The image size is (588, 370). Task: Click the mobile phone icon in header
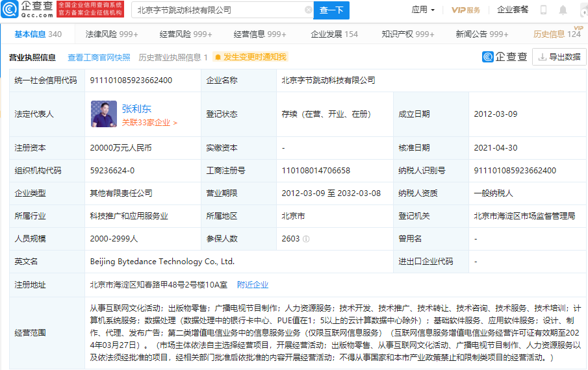tap(544, 10)
